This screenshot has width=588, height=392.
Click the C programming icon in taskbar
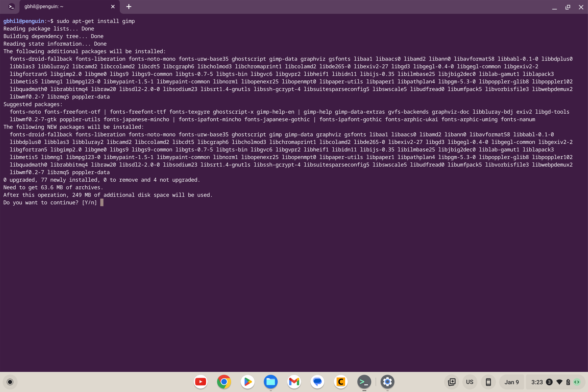341,382
